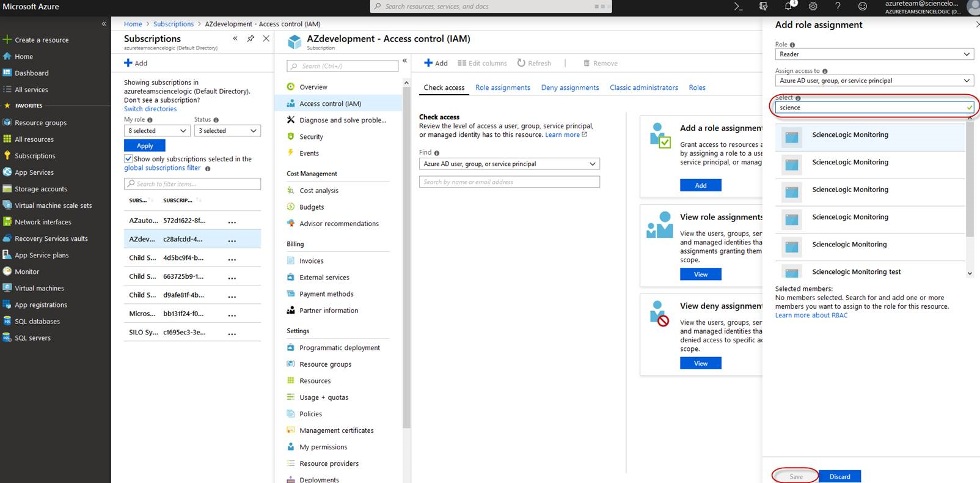Toggle show only global filter subscriptions checkbox
This screenshot has height=483, width=980.
coord(128,159)
